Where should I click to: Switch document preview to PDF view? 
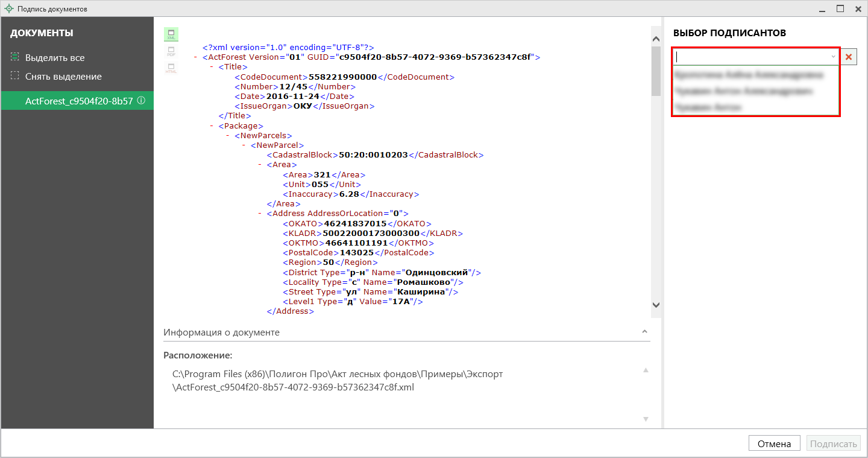[171, 52]
